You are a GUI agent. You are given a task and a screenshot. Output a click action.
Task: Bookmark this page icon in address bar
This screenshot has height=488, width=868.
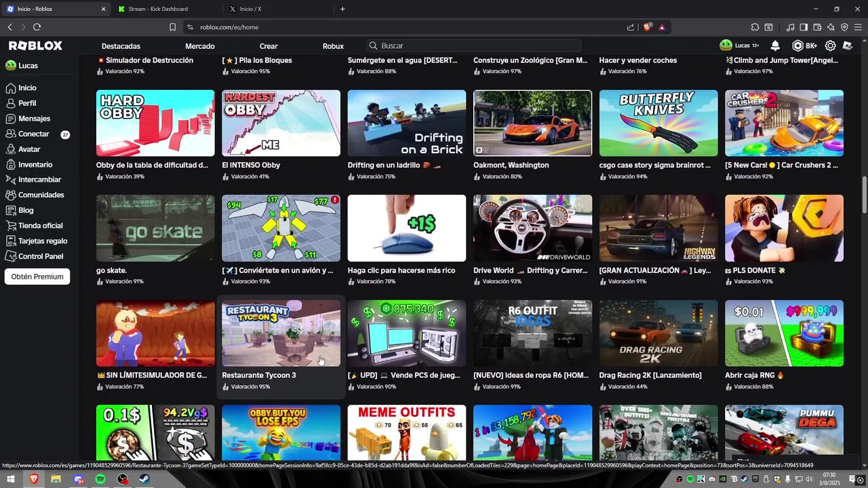(x=172, y=27)
